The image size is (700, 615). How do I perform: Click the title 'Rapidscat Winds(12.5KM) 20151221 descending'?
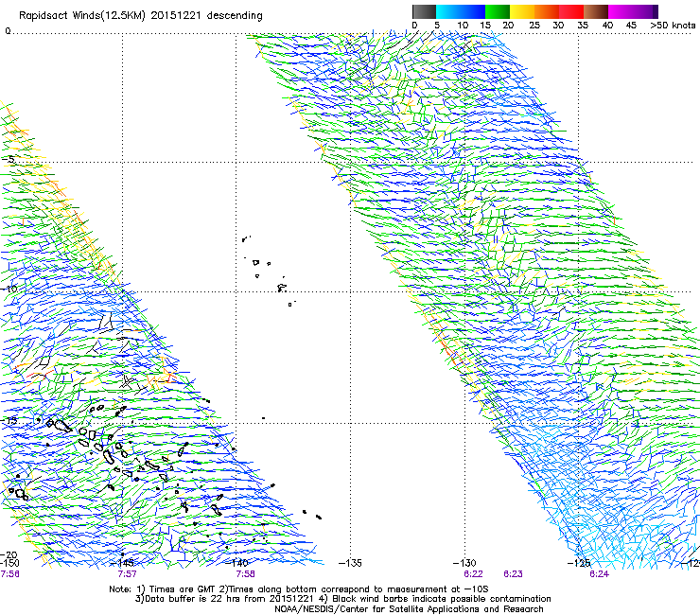click(141, 16)
